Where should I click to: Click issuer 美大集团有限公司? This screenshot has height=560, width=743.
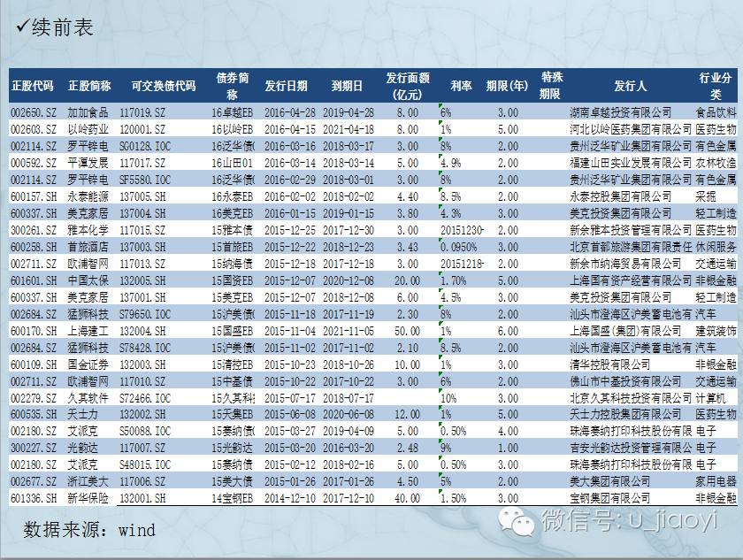pyautogui.click(x=609, y=482)
